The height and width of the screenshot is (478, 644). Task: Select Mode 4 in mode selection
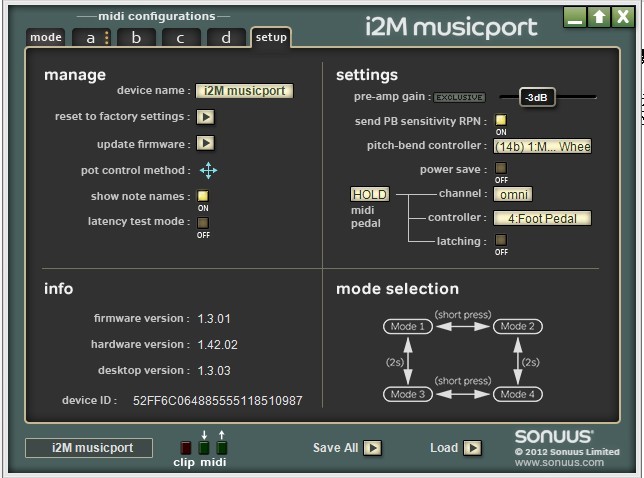pyautogui.click(x=518, y=395)
